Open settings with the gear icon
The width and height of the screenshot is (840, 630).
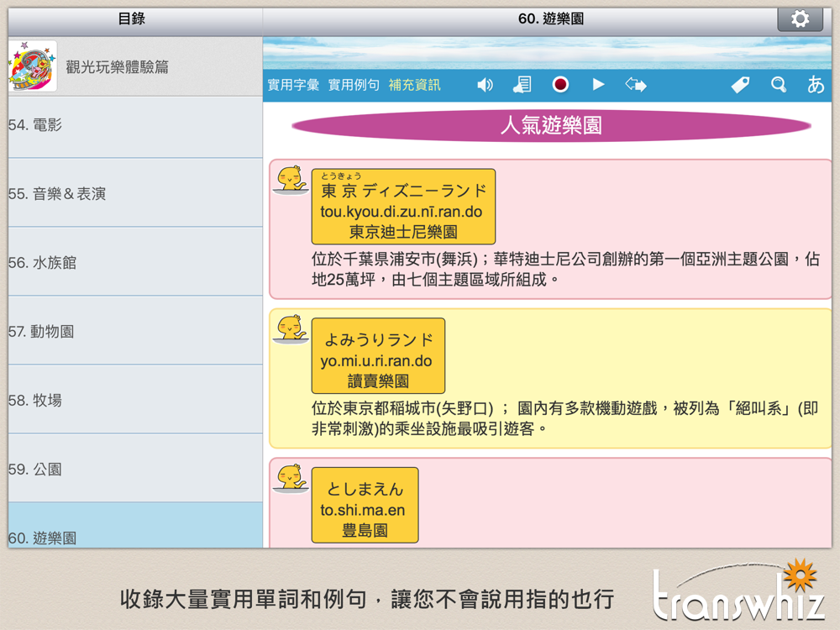pos(800,19)
